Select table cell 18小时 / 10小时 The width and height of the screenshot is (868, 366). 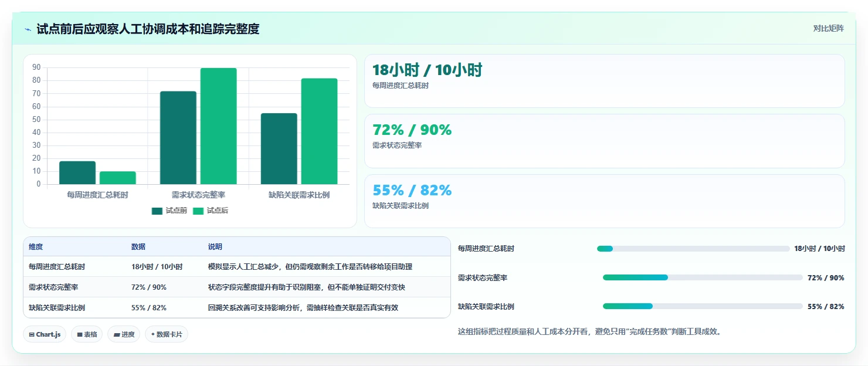click(157, 267)
